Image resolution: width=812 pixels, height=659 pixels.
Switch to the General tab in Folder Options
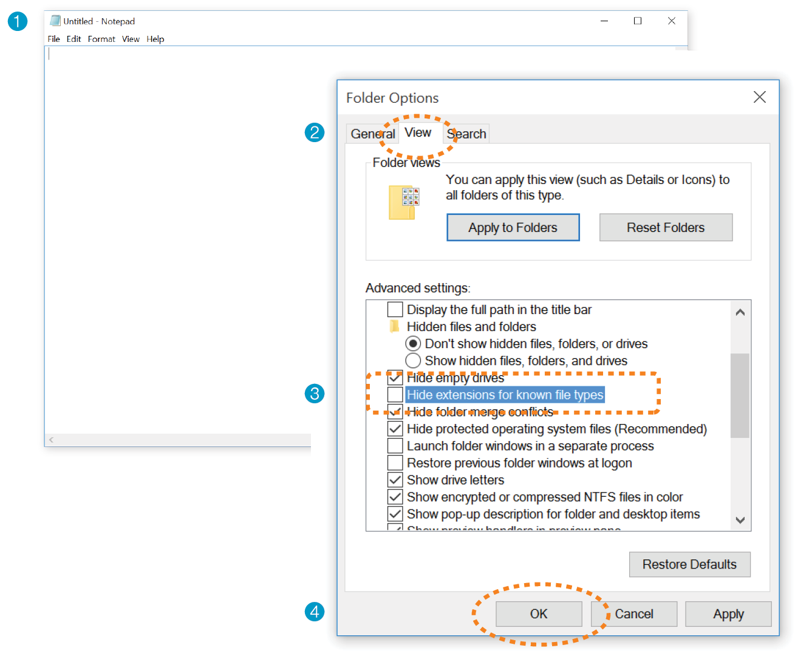(x=373, y=134)
